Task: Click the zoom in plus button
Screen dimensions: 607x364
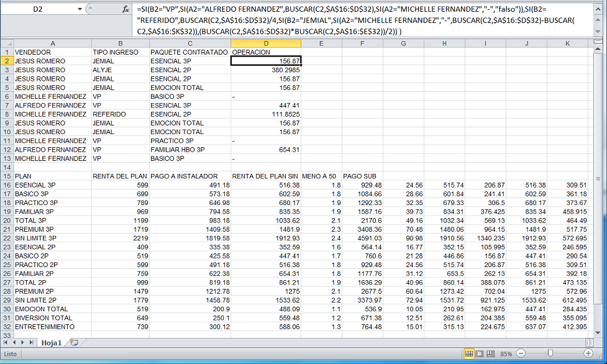Action: tap(588, 353)
